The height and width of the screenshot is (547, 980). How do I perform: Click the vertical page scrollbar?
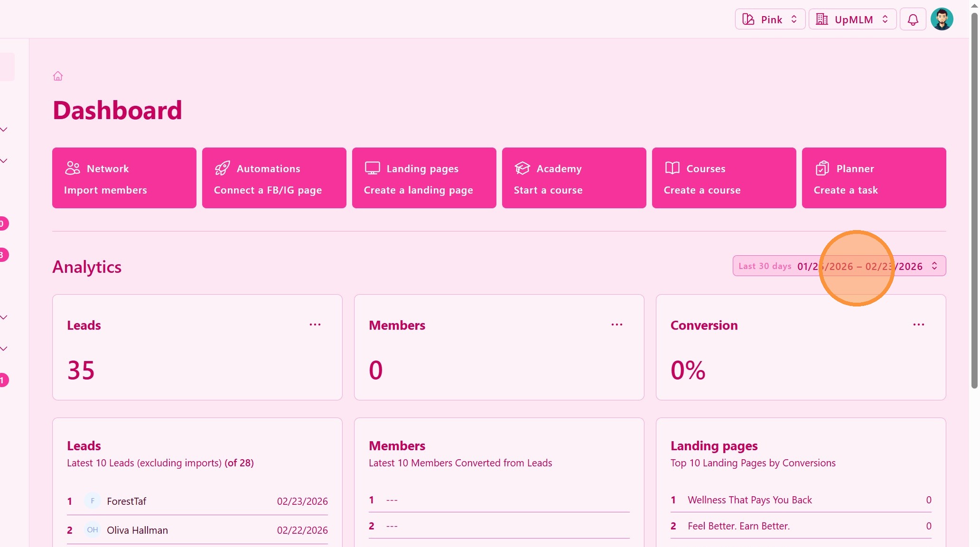coord(974,199)
